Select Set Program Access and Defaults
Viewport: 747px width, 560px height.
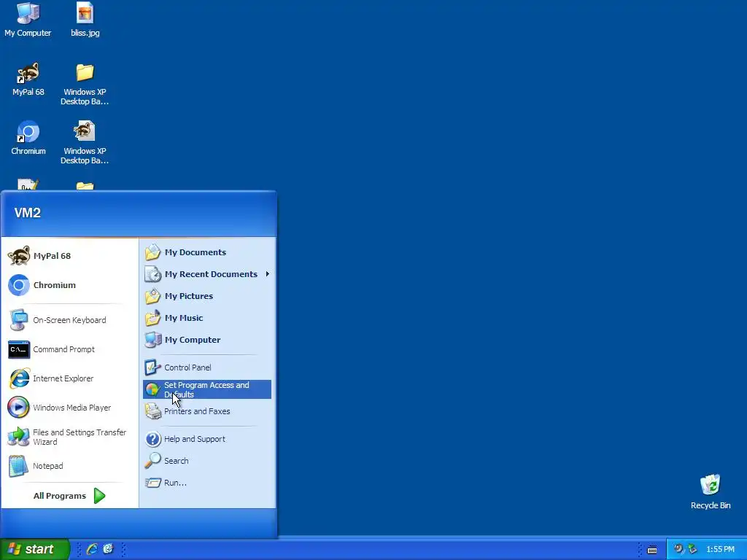pos(207,389)
